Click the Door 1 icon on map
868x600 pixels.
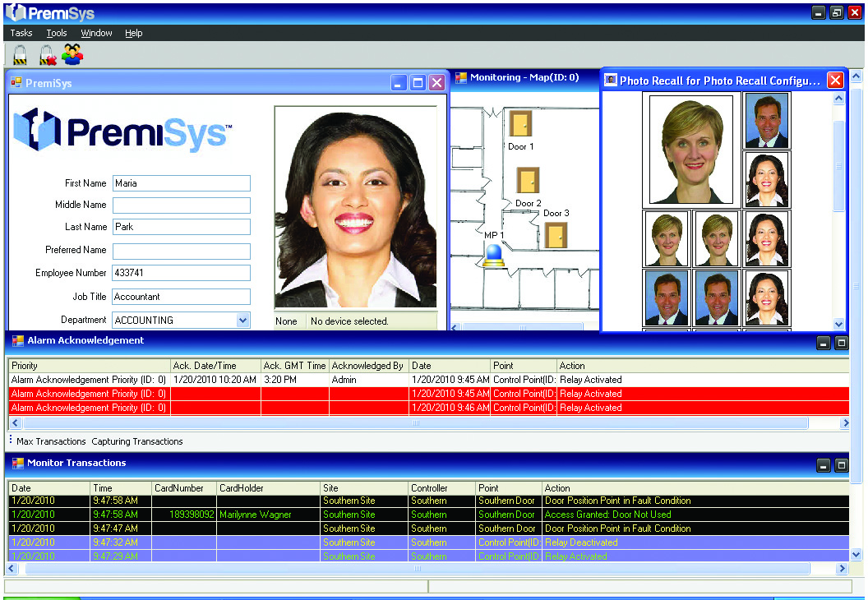pyautogui.click(x=519, y=124)
